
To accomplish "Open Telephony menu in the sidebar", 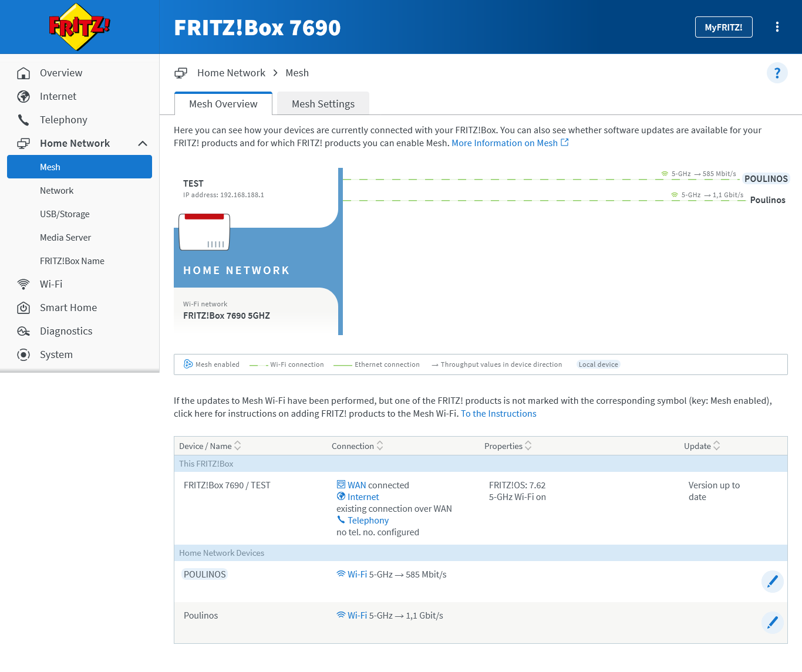I will click(63, 120).
